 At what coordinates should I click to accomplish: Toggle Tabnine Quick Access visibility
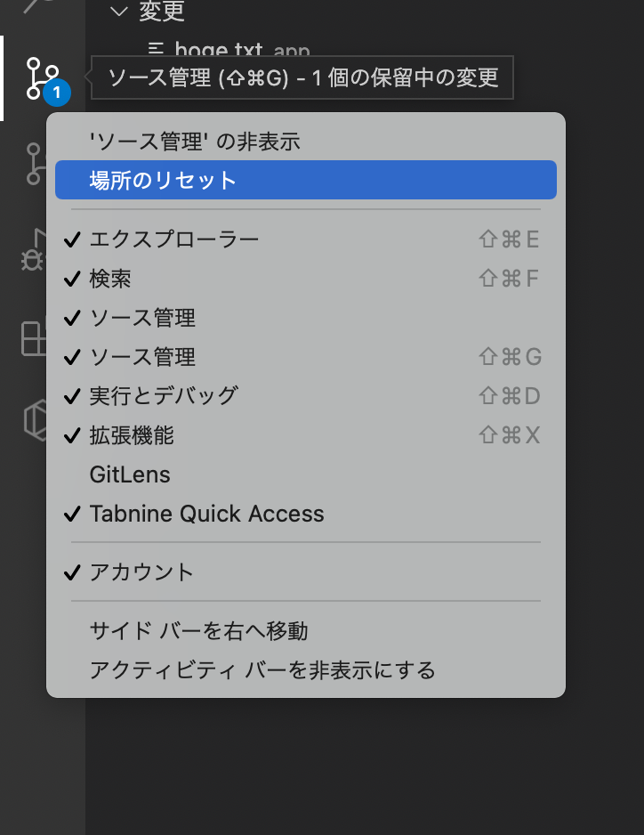point(206,514)
